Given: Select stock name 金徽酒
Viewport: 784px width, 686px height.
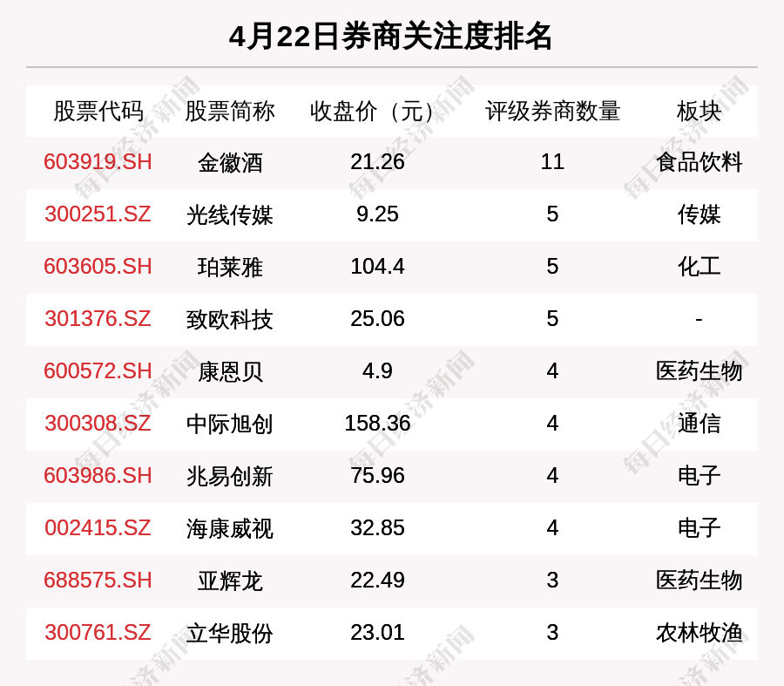Looking at the screenshot, I should pyautogui.click(x=230, y=163).
